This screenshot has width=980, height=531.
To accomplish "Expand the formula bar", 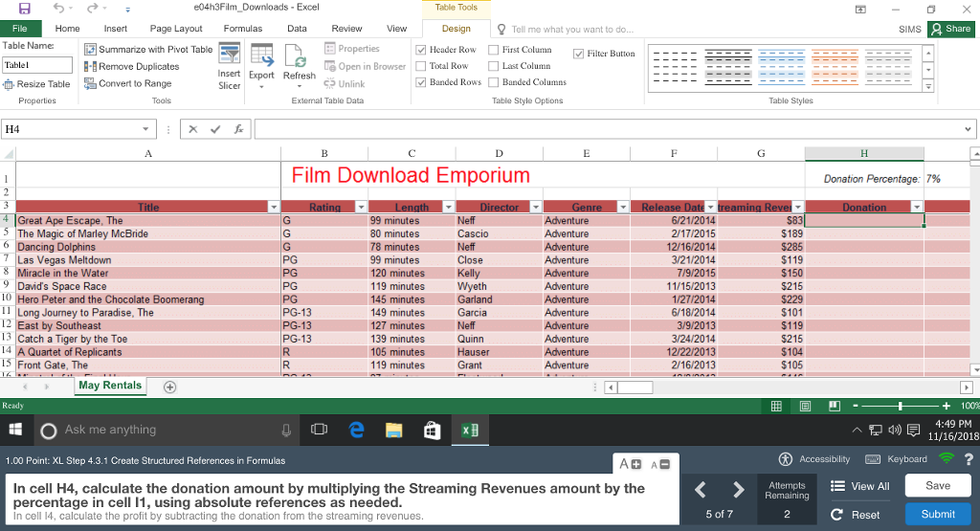I will point(968,129).
